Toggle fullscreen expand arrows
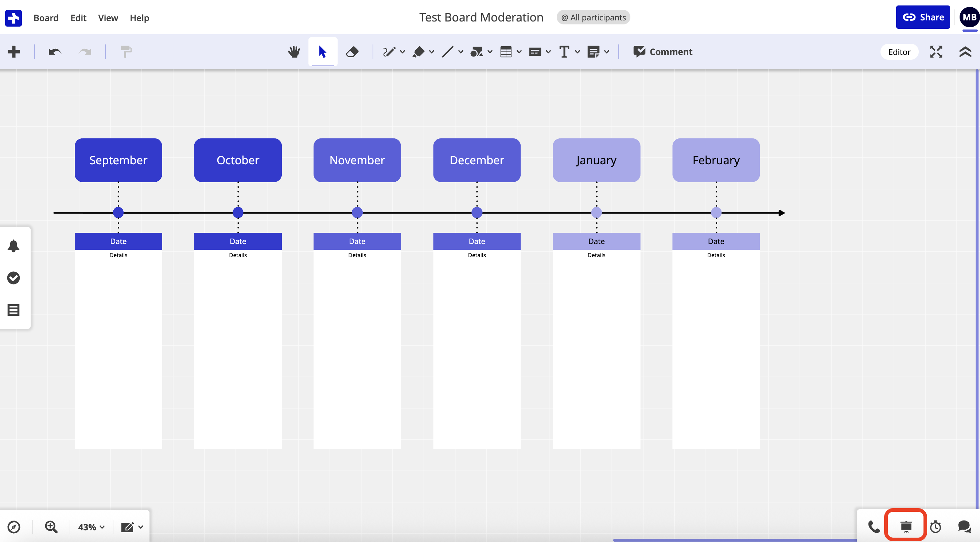The image size is (980, 542). click(936, 52)
